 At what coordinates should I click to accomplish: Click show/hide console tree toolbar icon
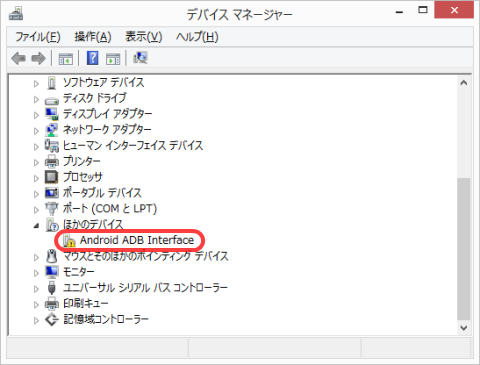pos(66,59)
